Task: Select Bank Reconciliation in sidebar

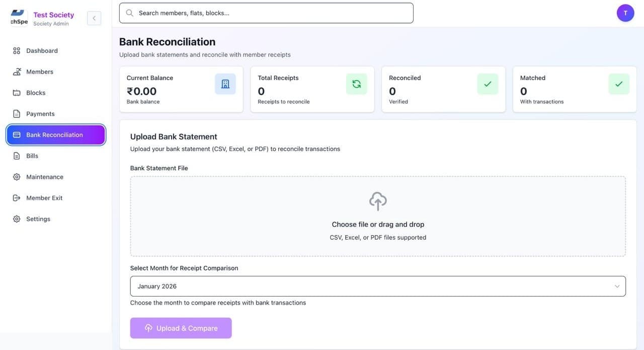Action: (x=56, y=135)
